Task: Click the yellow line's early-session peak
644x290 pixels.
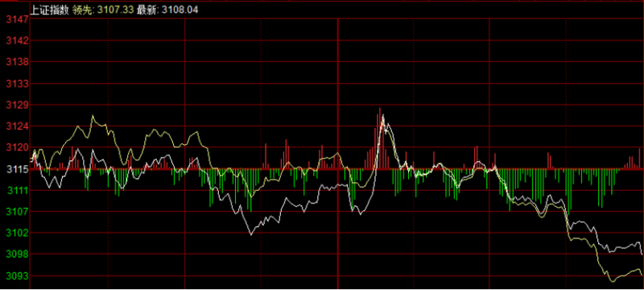Action: pos(93,116)
